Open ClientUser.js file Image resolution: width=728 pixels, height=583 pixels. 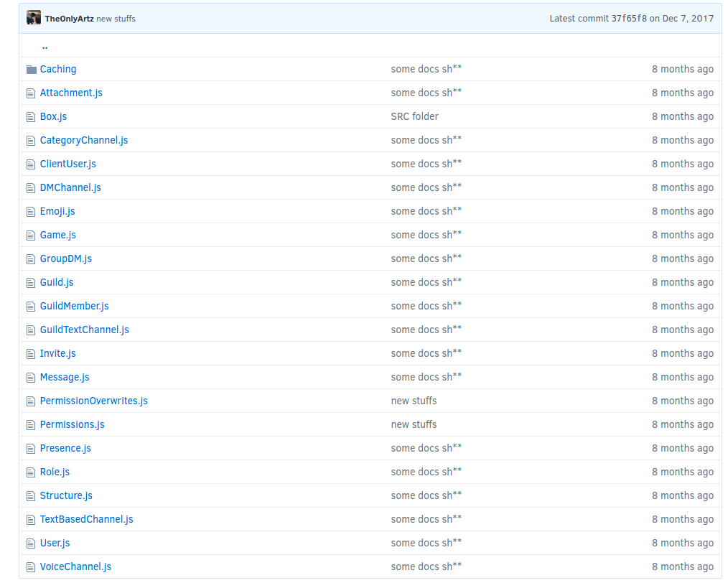[67, 164]
